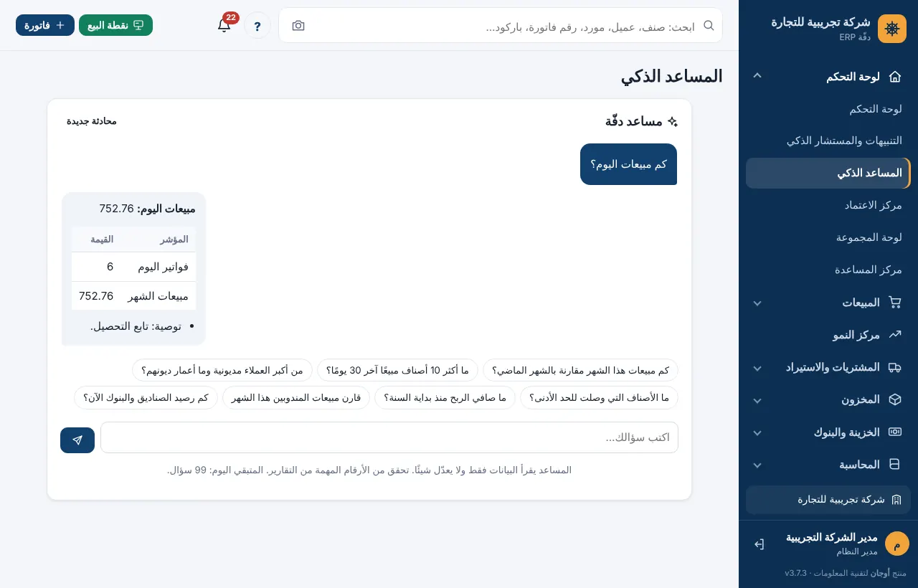Open مركز المساعدة in the sidebar
The width and height of the screenshot is (918, 588).
(828, 270)
